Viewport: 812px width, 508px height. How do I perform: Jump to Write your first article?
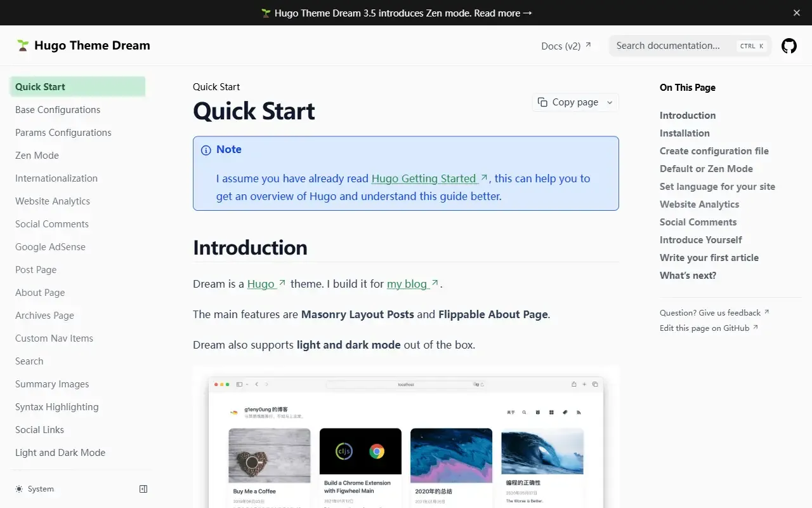tap(709, 258)
